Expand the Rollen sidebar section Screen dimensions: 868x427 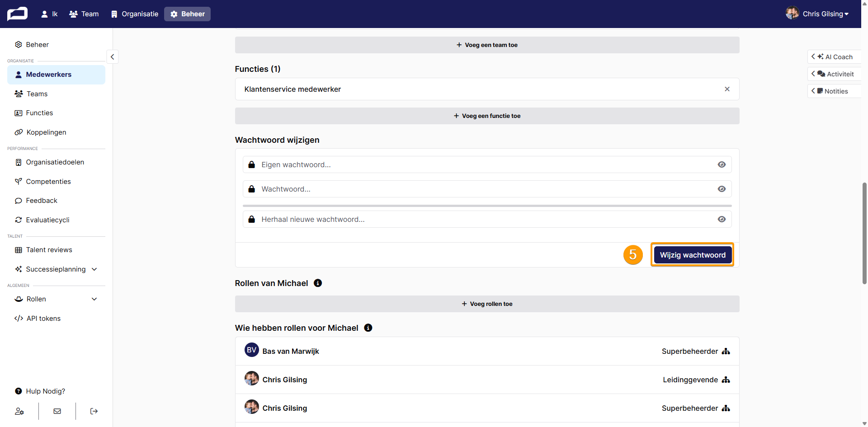[94, 299]
